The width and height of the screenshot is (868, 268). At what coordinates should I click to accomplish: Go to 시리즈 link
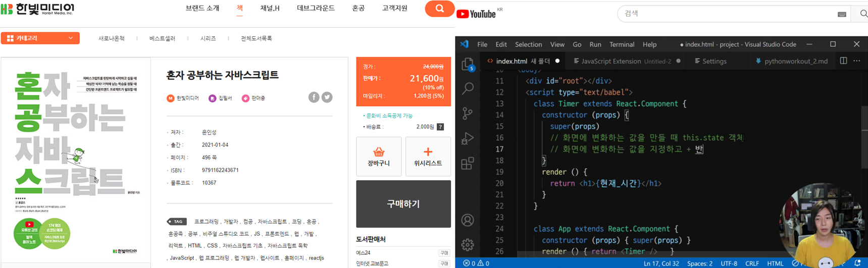208,38
